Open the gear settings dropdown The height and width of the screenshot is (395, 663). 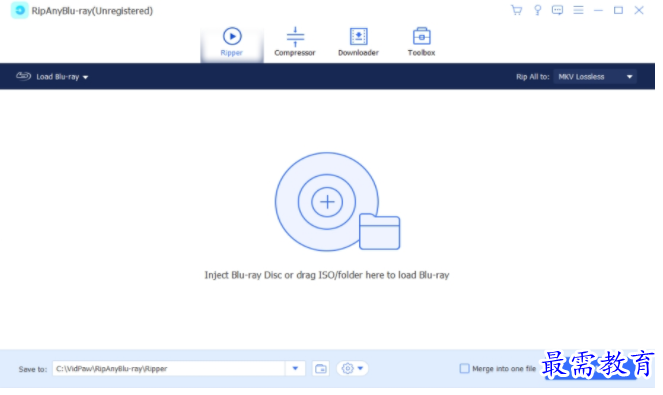352,368
